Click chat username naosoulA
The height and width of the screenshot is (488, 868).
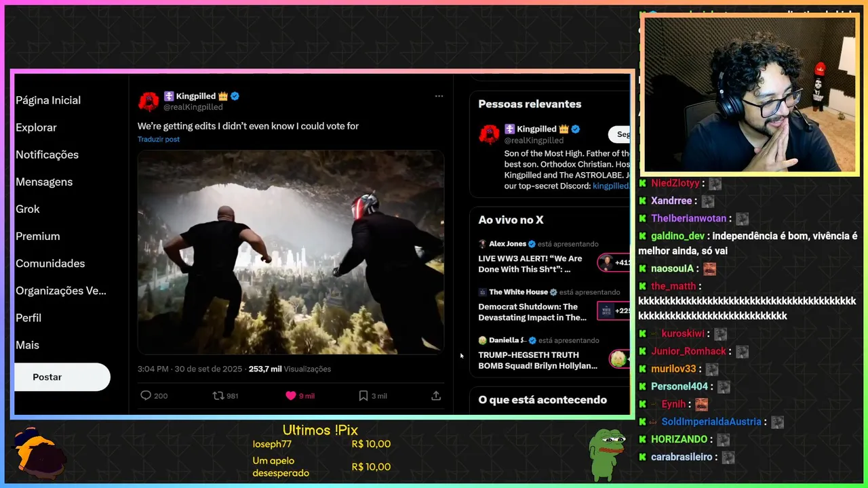click(672, 268)
